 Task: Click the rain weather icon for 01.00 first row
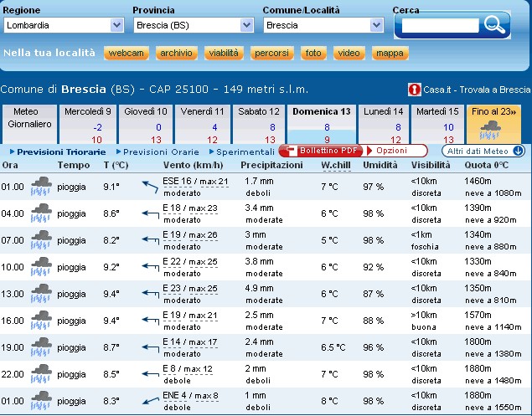[x=42, y=186]
